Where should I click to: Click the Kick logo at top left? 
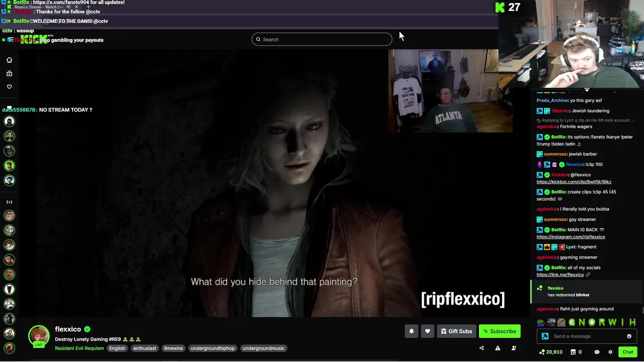33,39
